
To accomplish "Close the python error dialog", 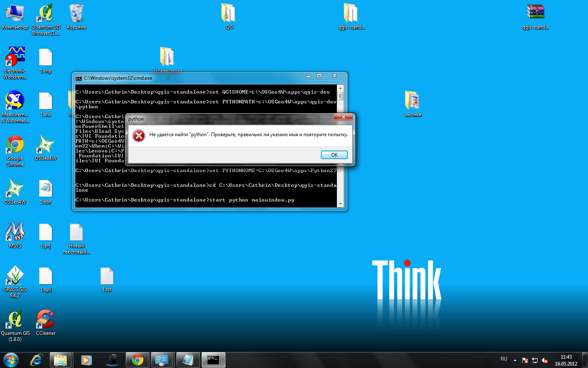I will tap(343, 117).
